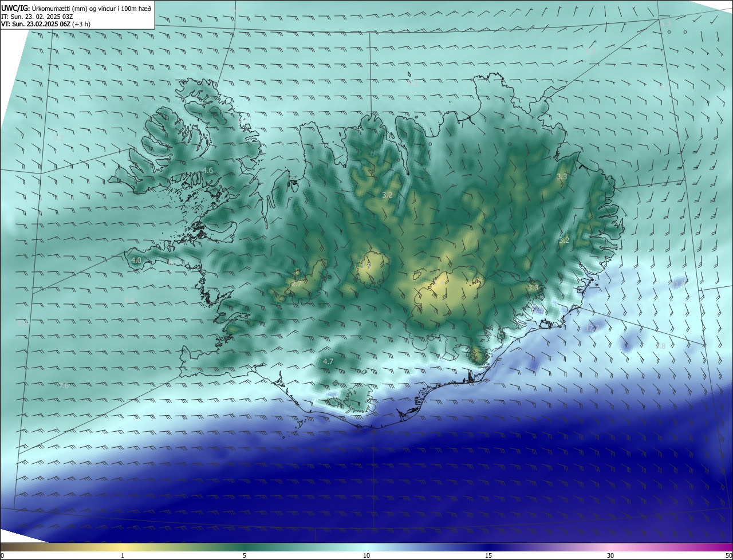Click the 7.6 value over the ocean
This screenshot has width=733, height=560.
point(64,386)
